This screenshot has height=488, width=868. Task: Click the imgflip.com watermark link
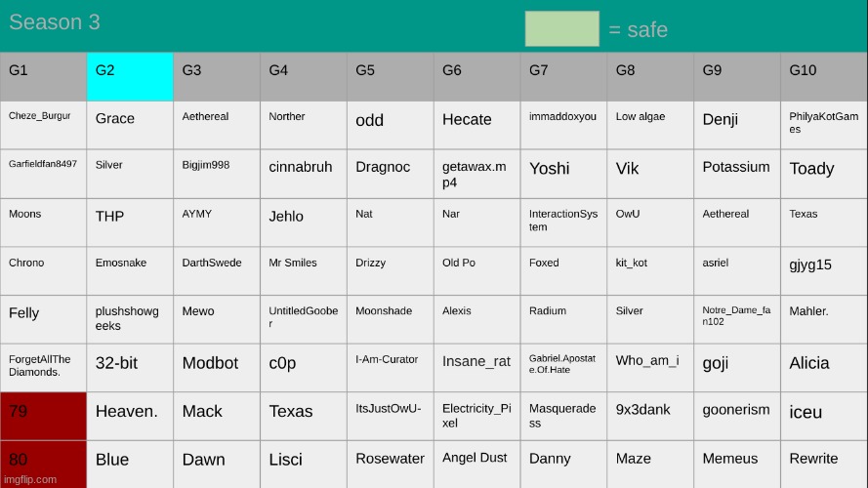point(31,479)
